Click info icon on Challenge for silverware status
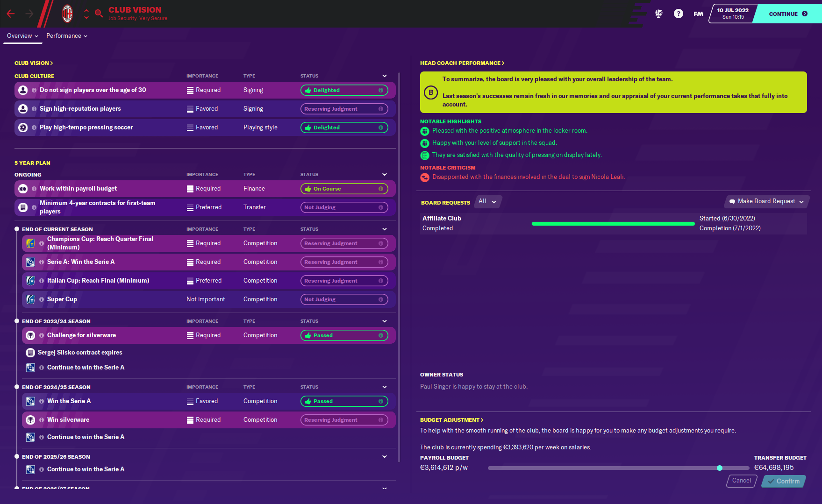The width and height of the screenshot is (822, 504). click(x=380, y=335)
